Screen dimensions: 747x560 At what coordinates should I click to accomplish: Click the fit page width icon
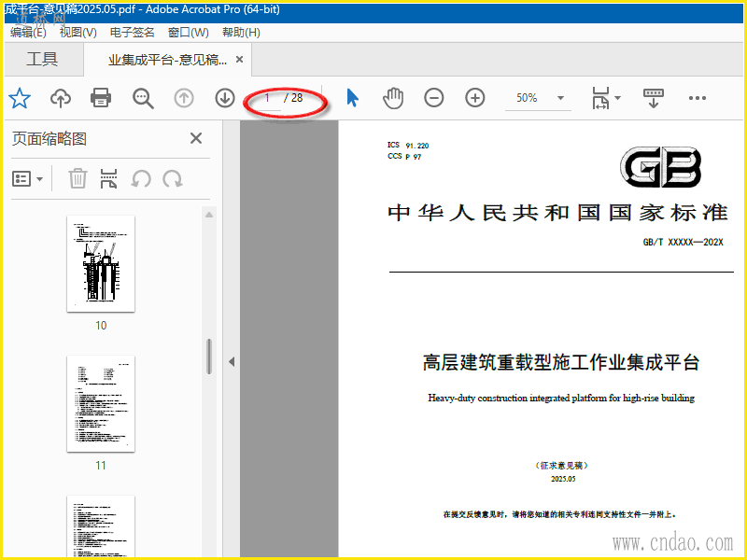point(600,98)
